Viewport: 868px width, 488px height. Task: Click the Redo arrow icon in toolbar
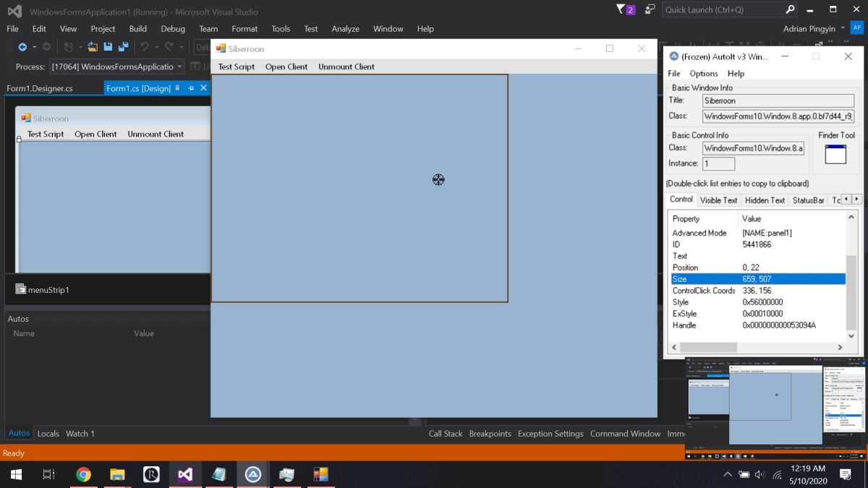pyautogui.click(x=169, y=47)
